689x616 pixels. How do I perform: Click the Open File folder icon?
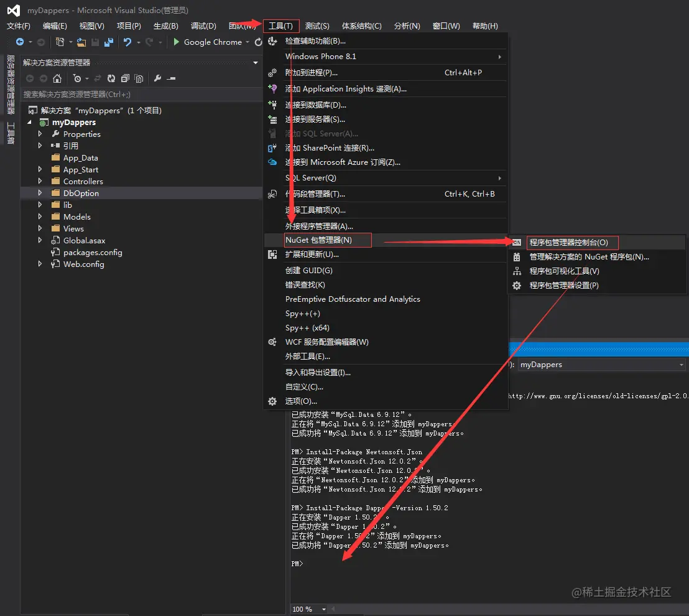coord(81,42)
